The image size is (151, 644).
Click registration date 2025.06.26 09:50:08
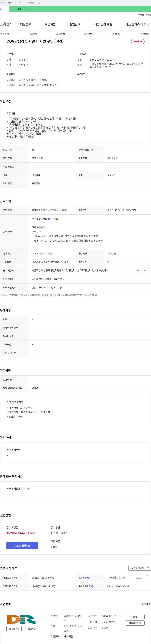click(43, 578)
